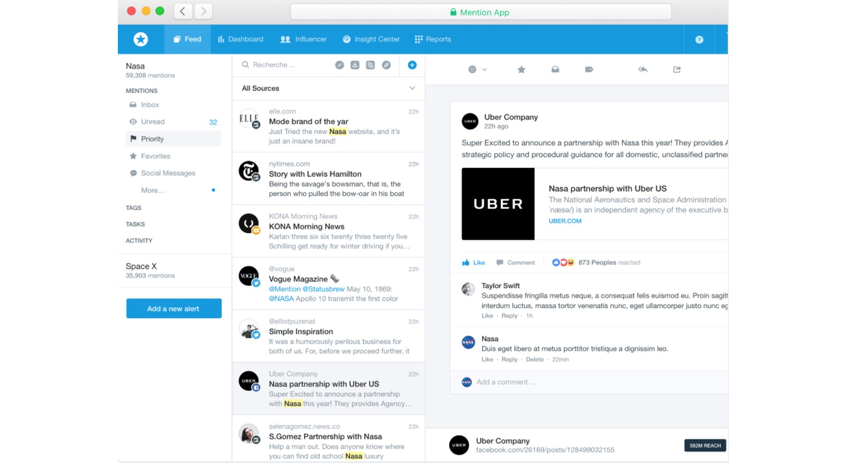The height and width of the screenshot is (464, 868).
Task: Open the KONA Morning News mention
Action: pyautogui.click(x=328, y=231)
